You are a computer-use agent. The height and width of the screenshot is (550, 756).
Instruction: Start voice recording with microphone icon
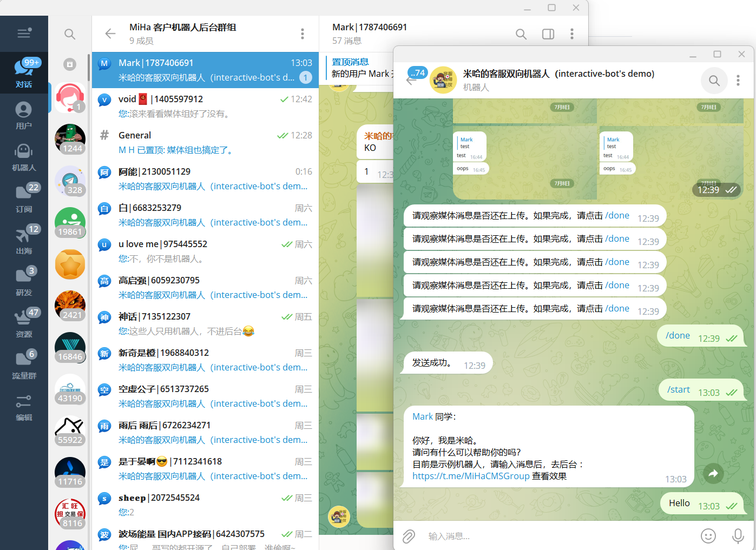pyautogui.click(x=738, y=536)
